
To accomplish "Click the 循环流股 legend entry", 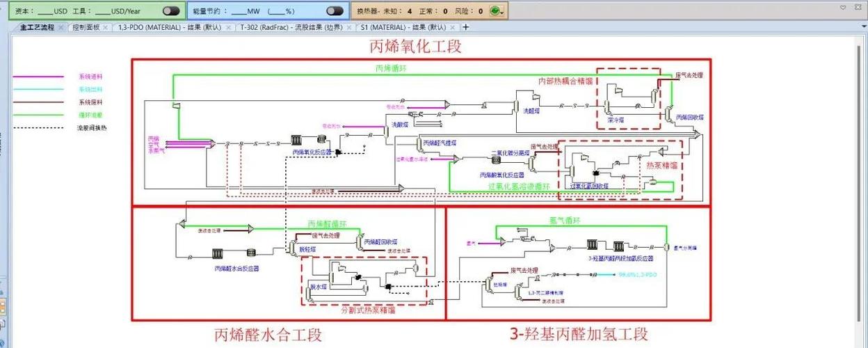I will (90, 115).
